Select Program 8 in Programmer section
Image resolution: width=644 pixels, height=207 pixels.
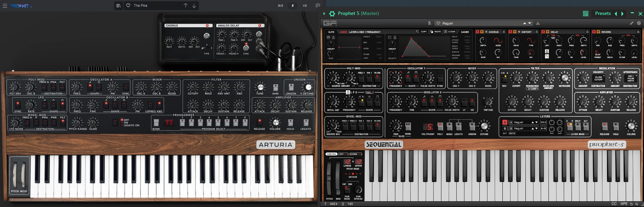(245, 123)
